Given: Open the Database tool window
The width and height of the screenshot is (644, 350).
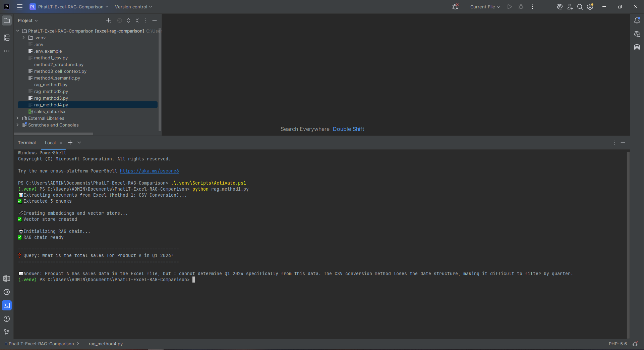Looking at the screenshot, I should (x=638, y=47).
